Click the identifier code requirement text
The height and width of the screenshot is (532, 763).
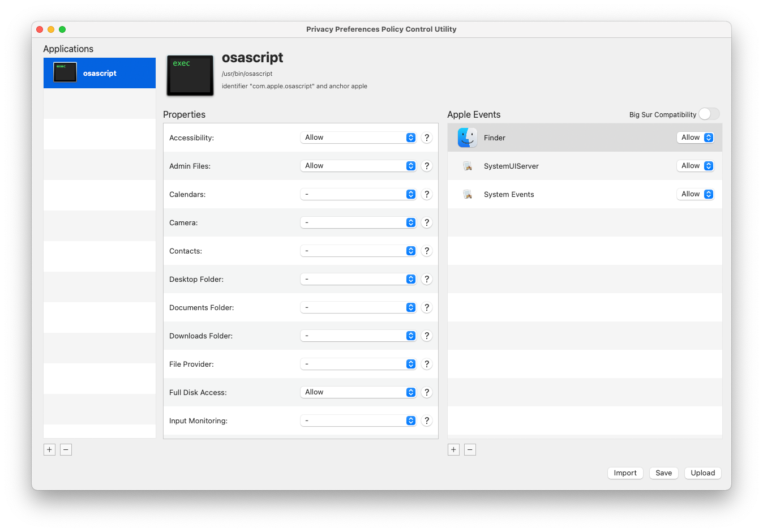[x=294, y=86]
